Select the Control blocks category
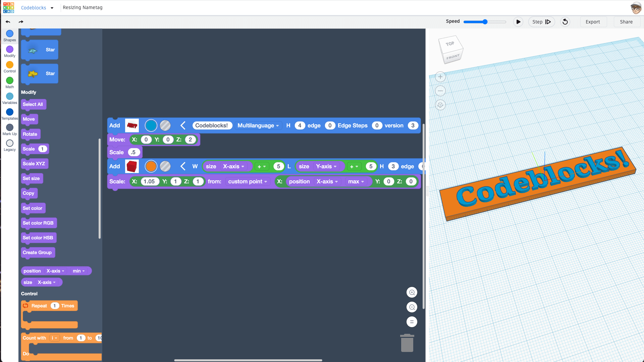Screen dimensions: 644x362 (9, 66)
